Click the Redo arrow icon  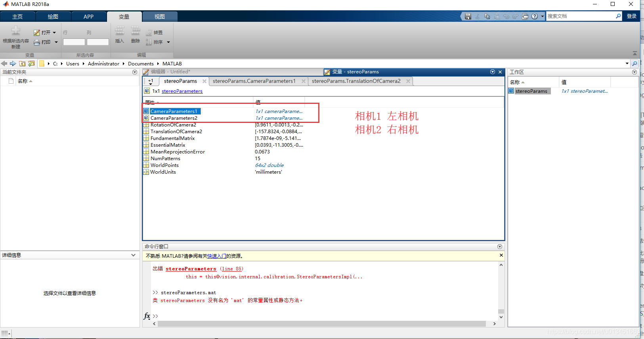pos(516,16)
